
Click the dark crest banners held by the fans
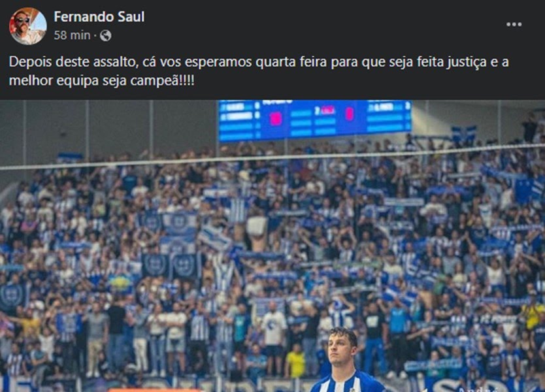tap(171, 265)
